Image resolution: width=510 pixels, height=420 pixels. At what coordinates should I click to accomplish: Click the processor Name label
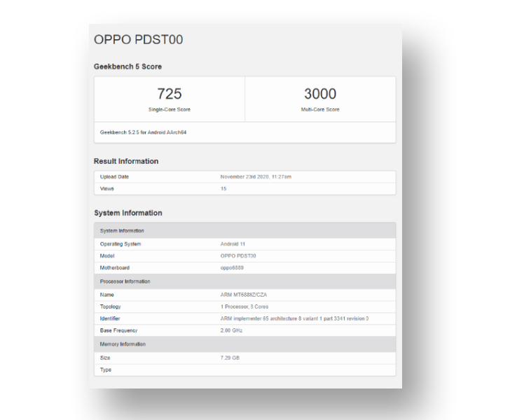[106, 295]
